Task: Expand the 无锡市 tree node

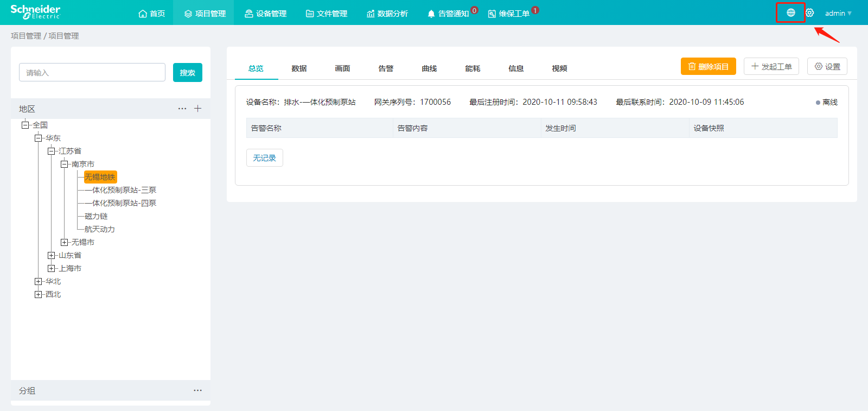Action: coord(64,242)
